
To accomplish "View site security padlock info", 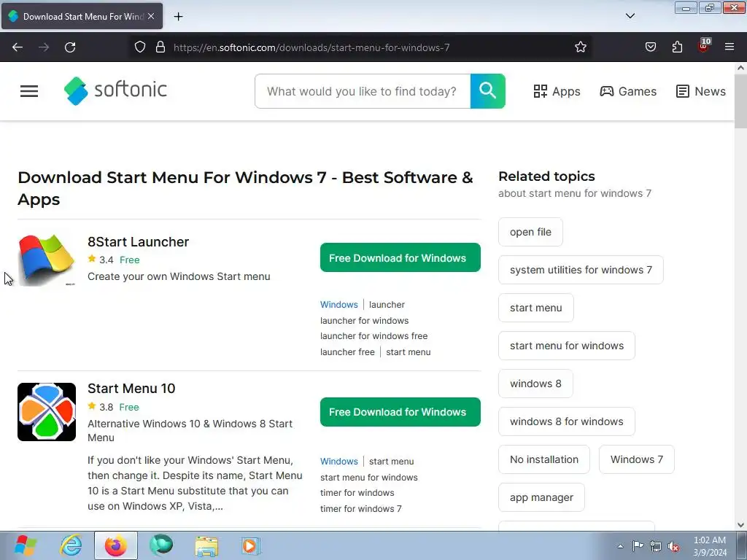I will [x=160, y=47].
